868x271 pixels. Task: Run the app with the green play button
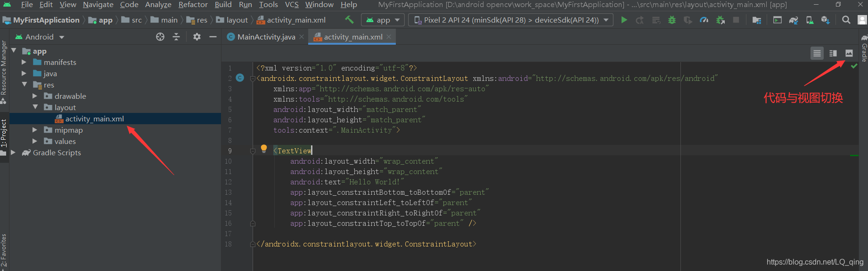pos(624,20)
